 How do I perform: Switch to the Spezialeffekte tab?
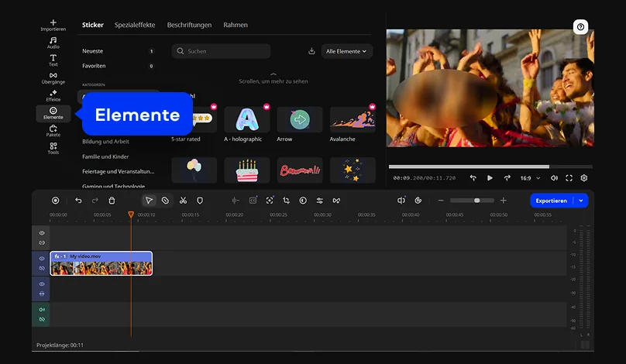point(135,25)
